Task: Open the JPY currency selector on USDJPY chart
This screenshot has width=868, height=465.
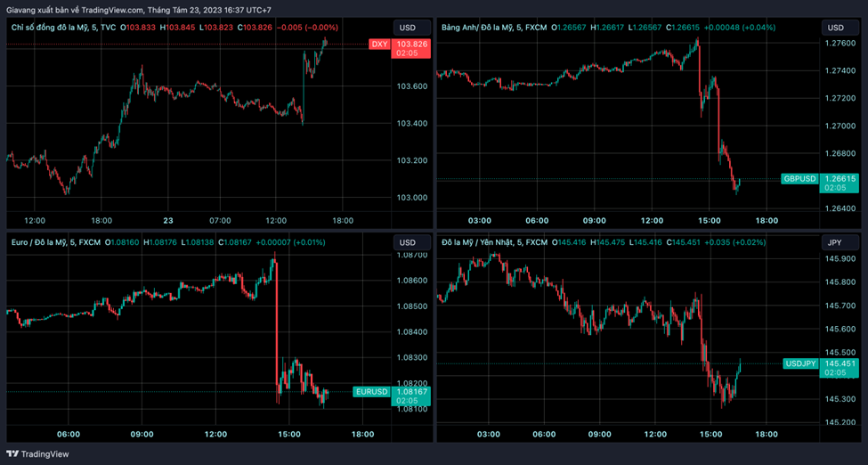Action: (835, 242)
